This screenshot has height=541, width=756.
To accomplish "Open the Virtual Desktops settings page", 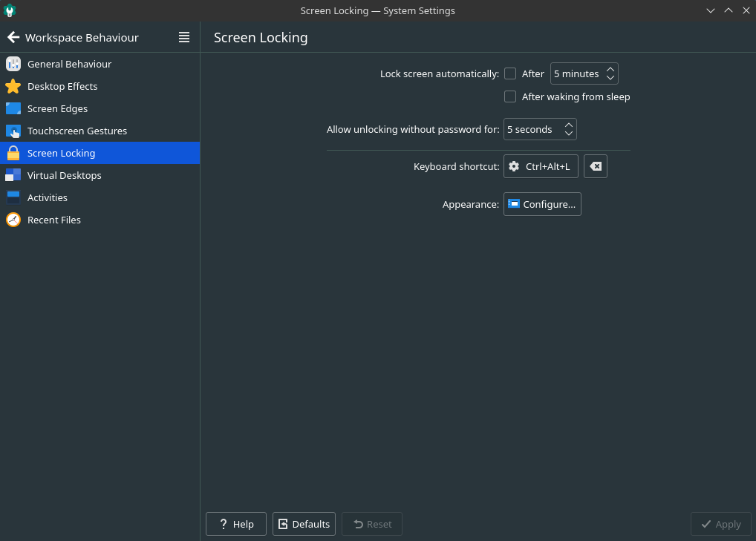I will coord(100,175).
